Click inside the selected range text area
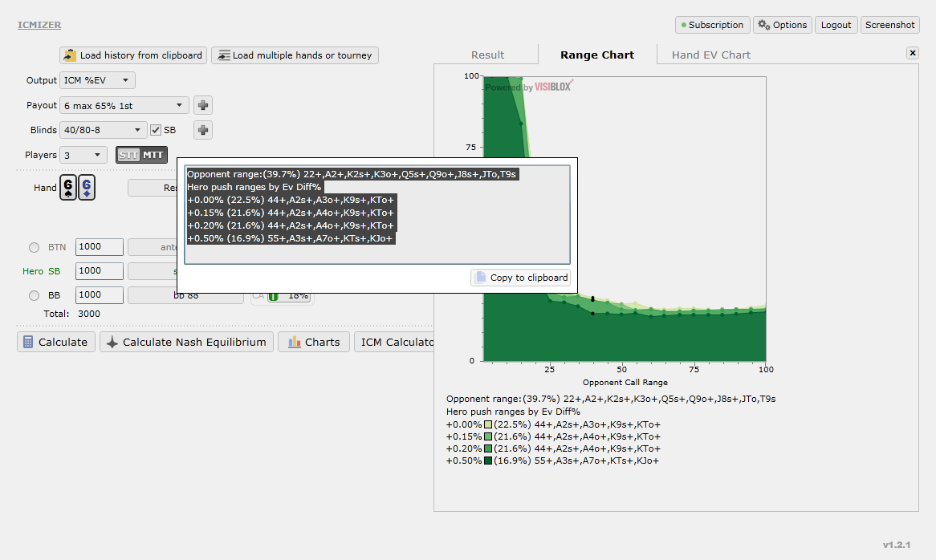The width and height of the screenshot is (936, 560). coord(377,215)
